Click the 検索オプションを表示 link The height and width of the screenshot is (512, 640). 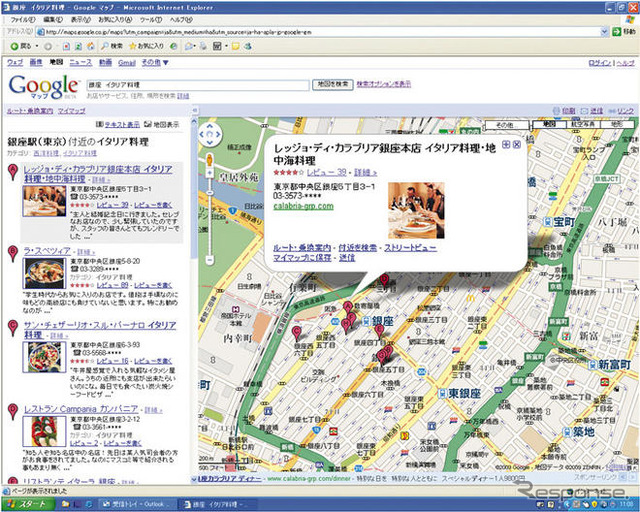coord(384,84)
